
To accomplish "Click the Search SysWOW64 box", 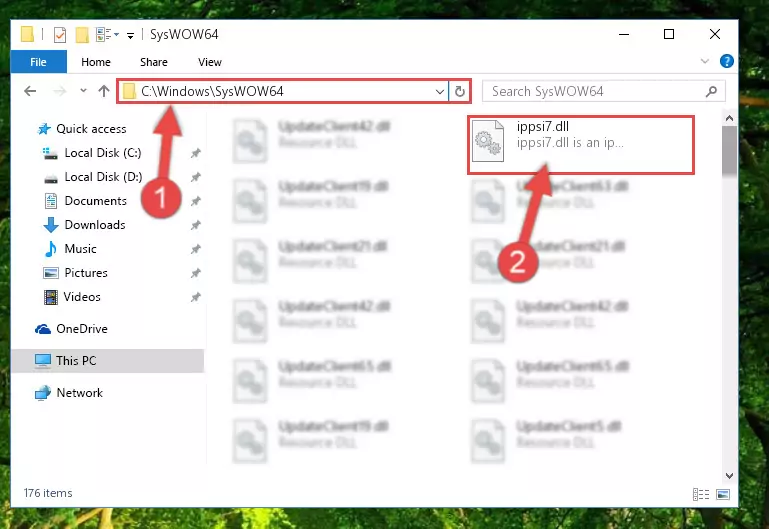I will point(604,92).
